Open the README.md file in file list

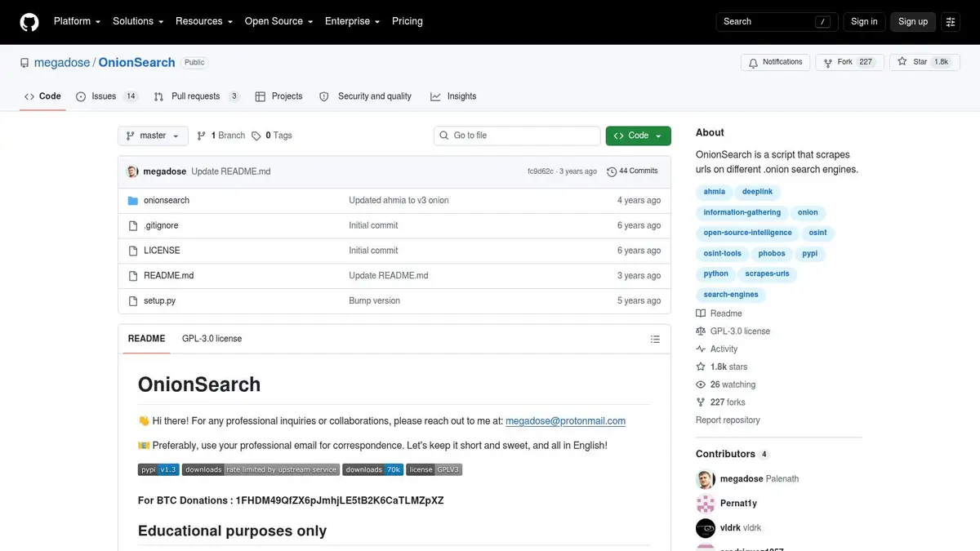point(168,276)
